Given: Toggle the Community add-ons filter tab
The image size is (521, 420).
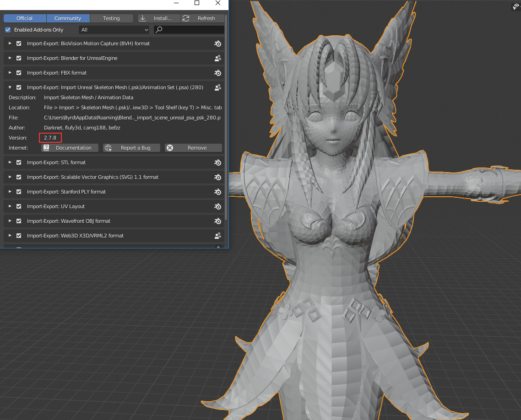Looking at the screenshot, I should [x=68, y=18].
